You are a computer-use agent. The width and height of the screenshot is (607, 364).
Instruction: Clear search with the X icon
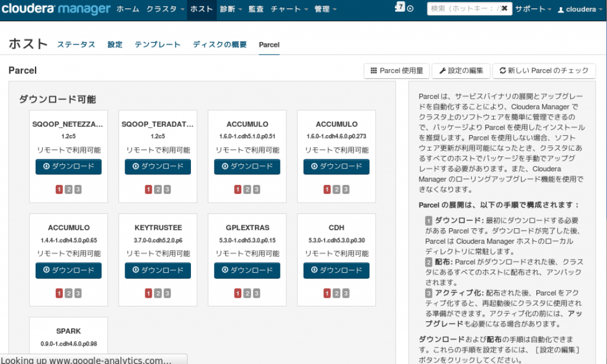point(504,8)
